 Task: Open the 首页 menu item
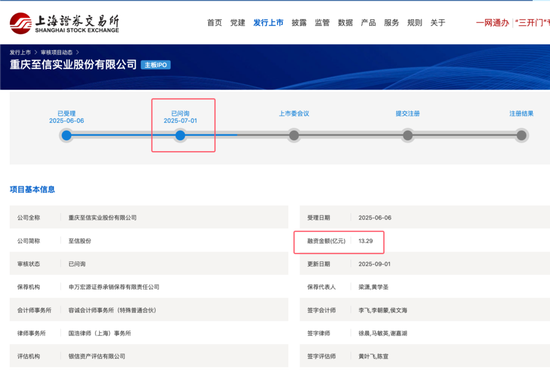click(x=214, y=23)
